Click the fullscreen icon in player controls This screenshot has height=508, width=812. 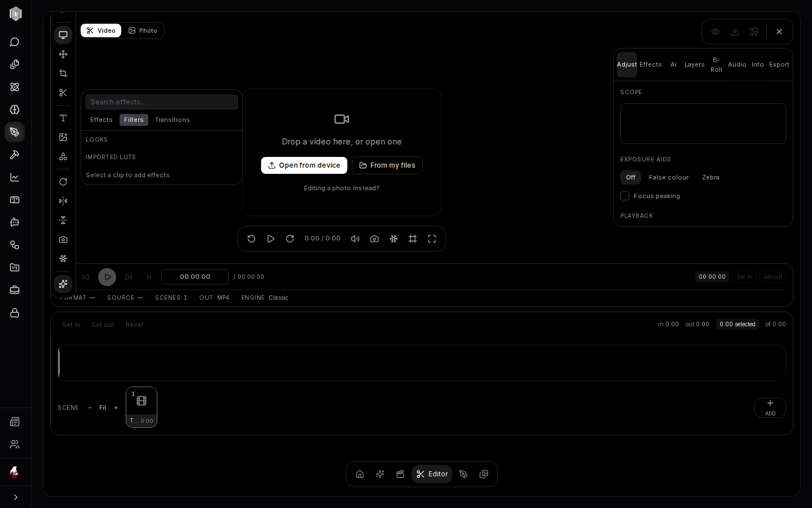[432, 239]
